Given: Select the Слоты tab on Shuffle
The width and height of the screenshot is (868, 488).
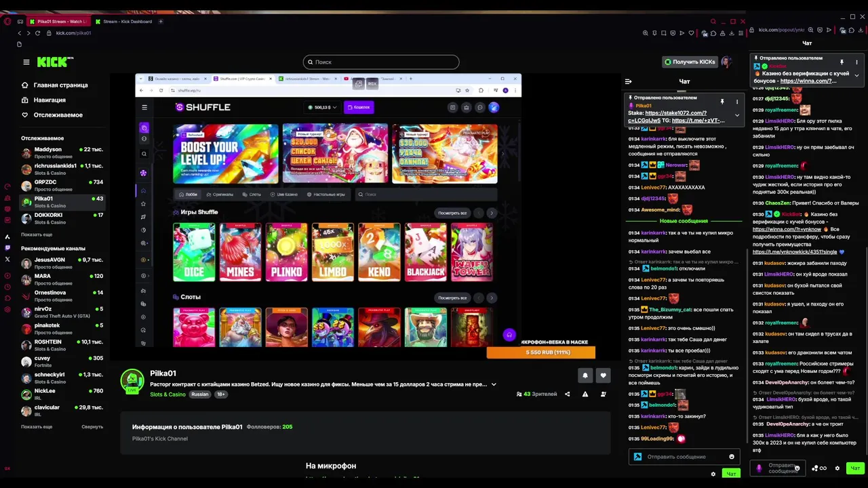Looking at the screenshot, I should click(x=252, y=195).
